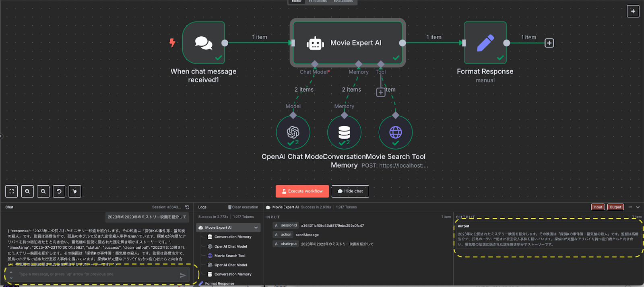Click the chat trigger node output port
Screen dimensions: 644x287
point(225,43)
